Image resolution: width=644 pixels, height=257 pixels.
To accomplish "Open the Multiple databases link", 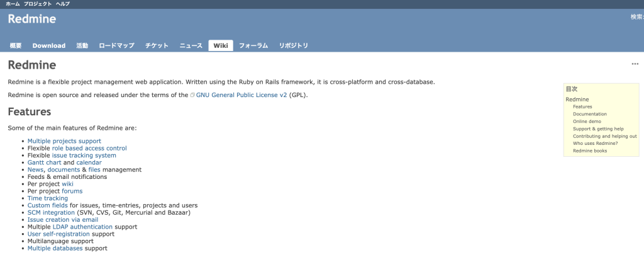I will pos(55,248).
